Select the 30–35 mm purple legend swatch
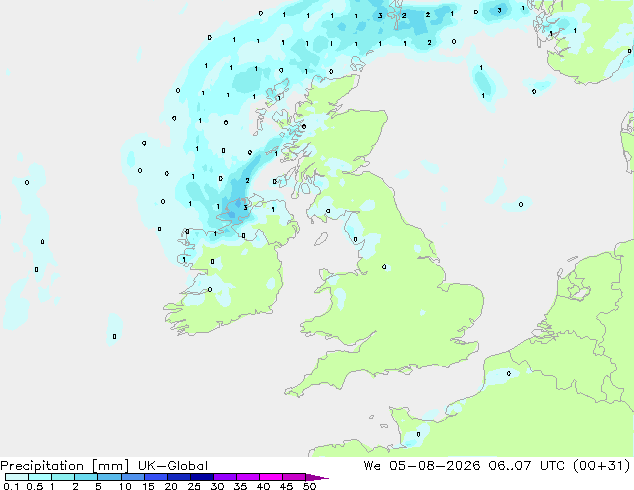The width and height of the screenshot is (634, 490). tap(225, 477)
